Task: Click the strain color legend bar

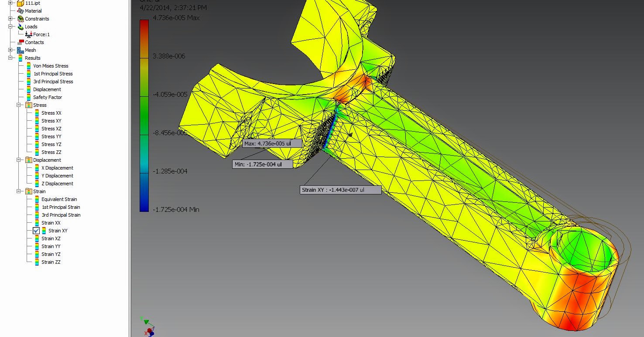Action: tap(144, 116)
